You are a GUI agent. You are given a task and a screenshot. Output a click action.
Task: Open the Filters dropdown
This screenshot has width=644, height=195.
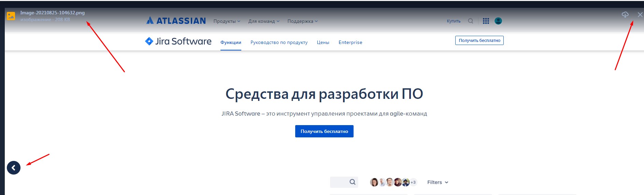438,182
